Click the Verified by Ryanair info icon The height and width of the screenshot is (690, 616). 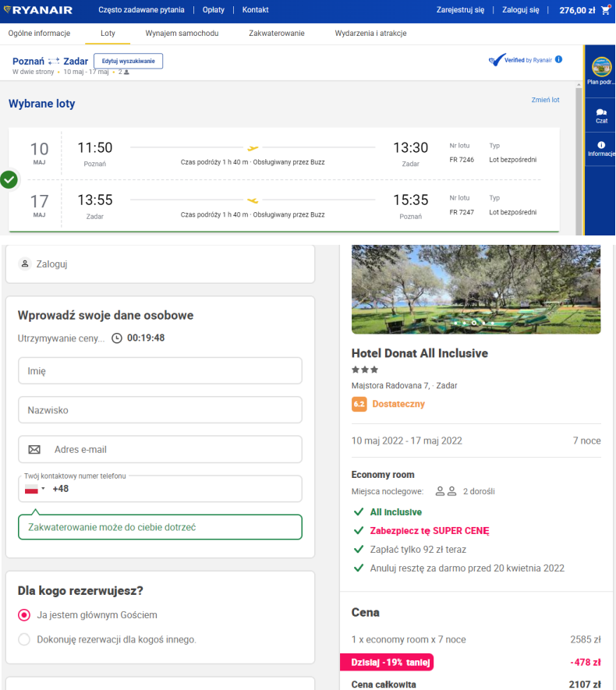coord(558,59)
